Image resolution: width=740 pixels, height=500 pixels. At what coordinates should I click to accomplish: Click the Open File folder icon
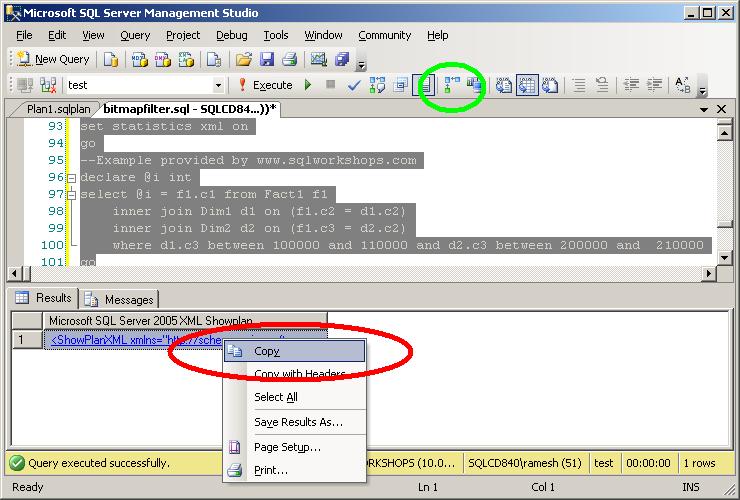(x=244, y=59)
